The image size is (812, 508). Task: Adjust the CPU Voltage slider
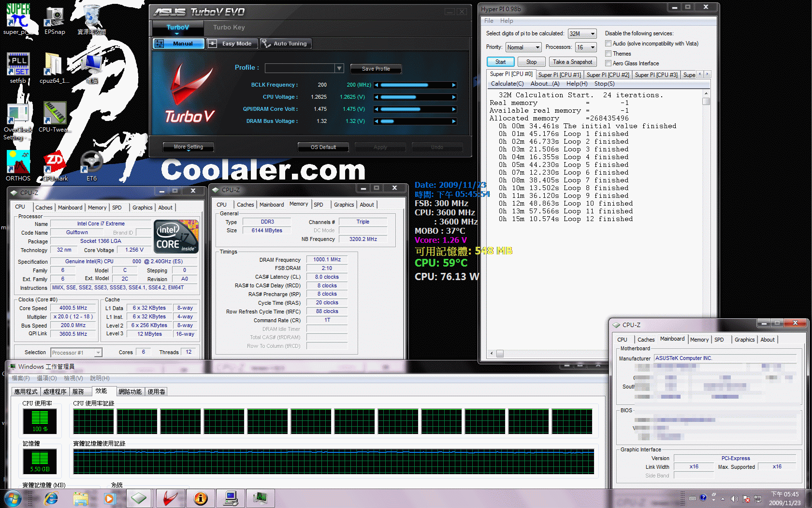click(415, 97)
